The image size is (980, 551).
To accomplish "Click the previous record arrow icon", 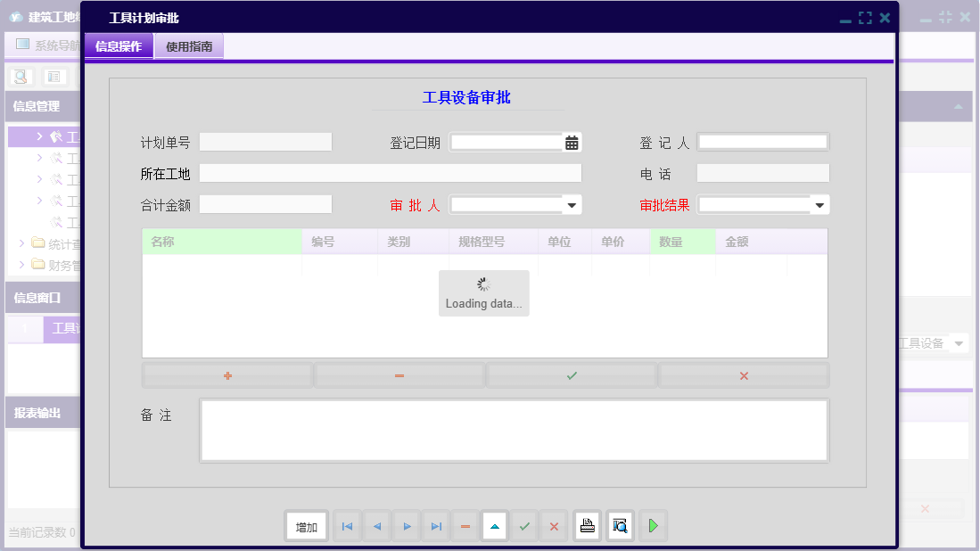I will (x=376, y=526).
